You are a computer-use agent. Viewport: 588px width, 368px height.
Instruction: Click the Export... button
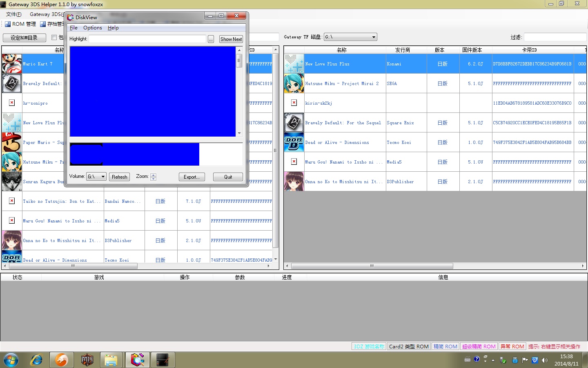pyautogui.click(x=192, y=177)
